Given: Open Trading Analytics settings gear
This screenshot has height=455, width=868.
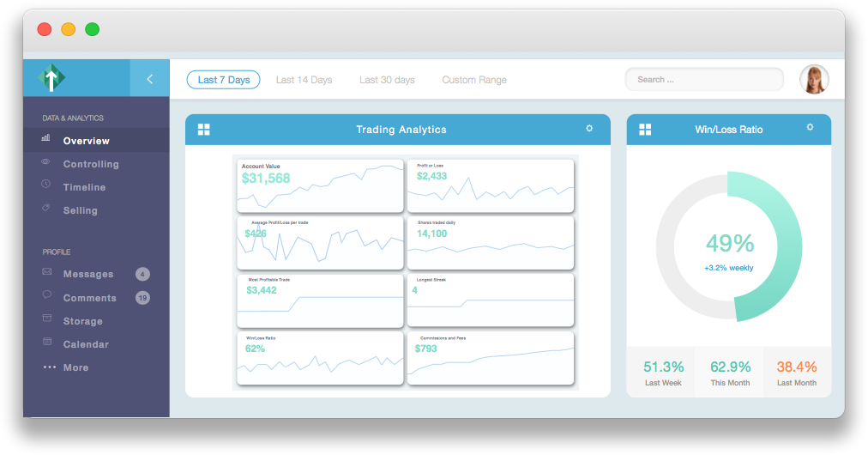Looking at the screenshot, I should coord(589,128).
